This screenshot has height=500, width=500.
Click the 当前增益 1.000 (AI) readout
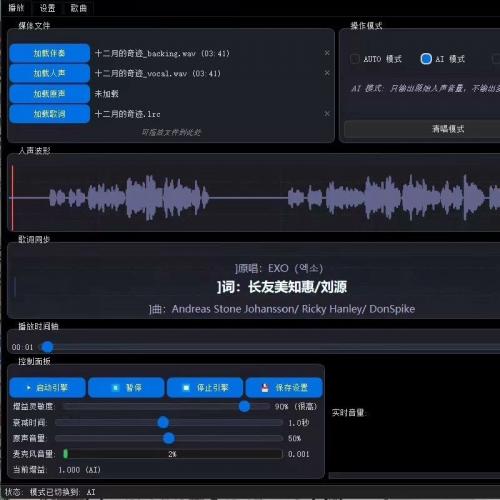pyautogui.click(x=57, y=470)
